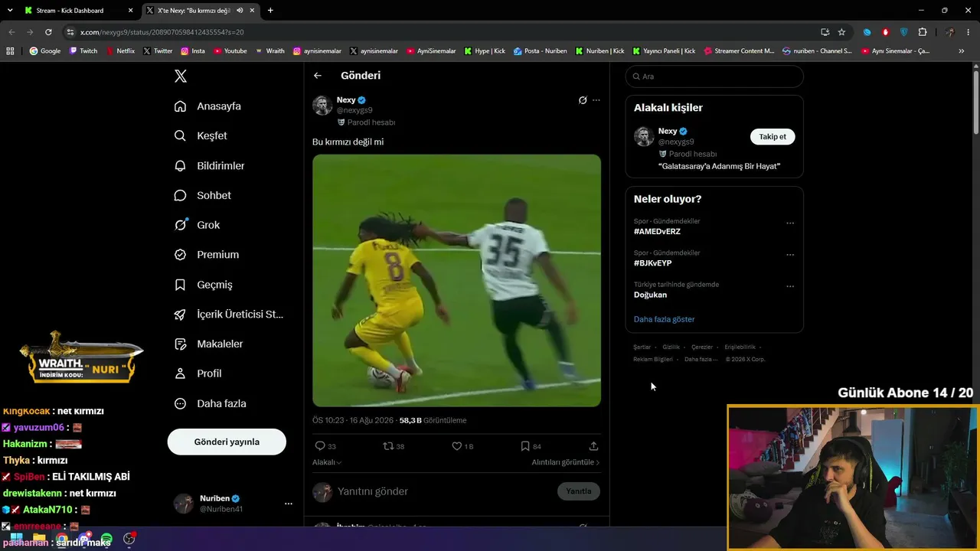The width and height of the screenshot is (980, 551).
Task: Open Nexy's profile avatar on the post
Action: pyautogui.click(x=322, y=105)
